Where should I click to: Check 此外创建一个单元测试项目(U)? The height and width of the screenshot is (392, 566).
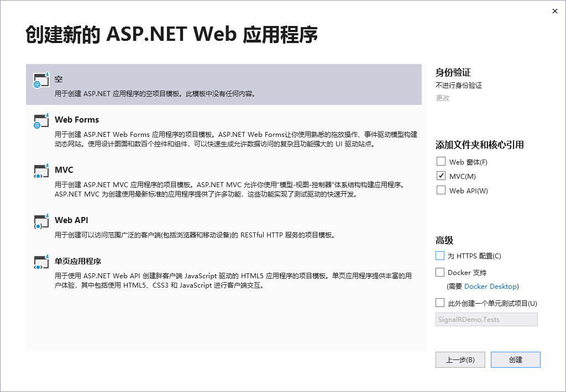439,303
